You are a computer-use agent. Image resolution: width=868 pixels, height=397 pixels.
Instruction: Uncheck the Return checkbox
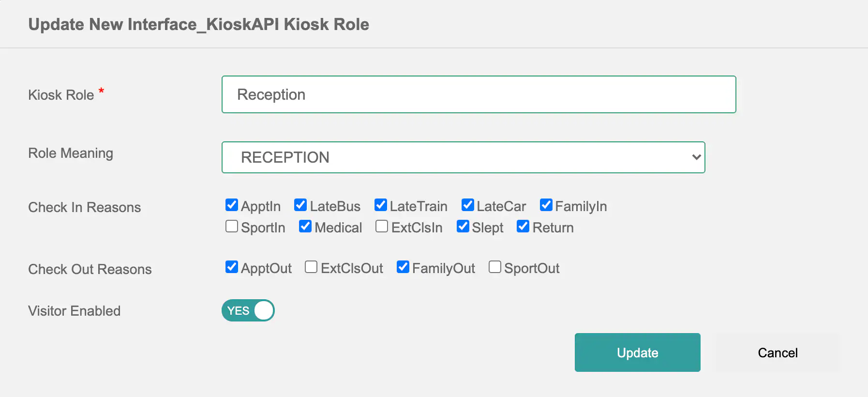click(523, 227)
